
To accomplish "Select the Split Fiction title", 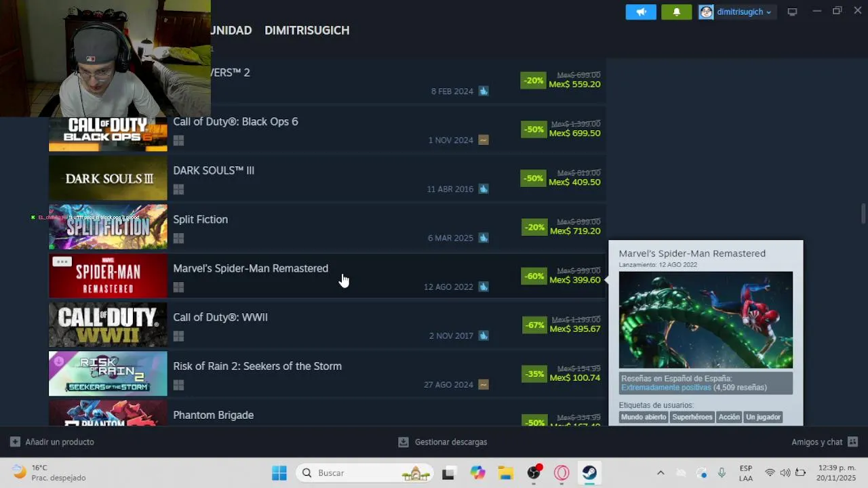I will coord(200,220).
